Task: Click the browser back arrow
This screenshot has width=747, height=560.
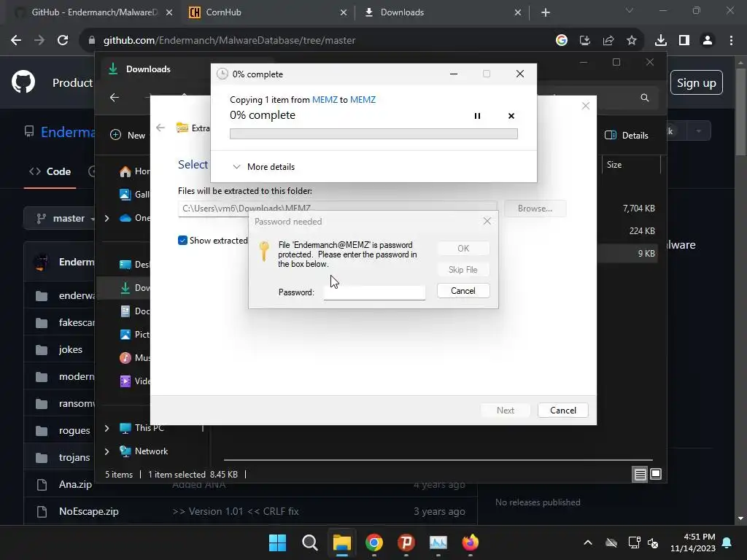Action: (16, 41)
